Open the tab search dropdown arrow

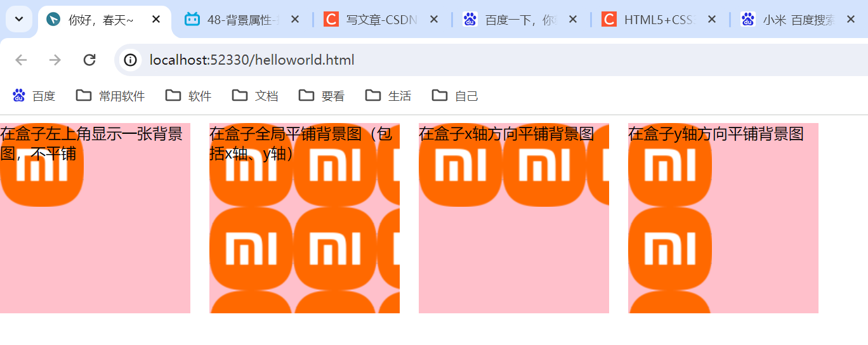19,19
